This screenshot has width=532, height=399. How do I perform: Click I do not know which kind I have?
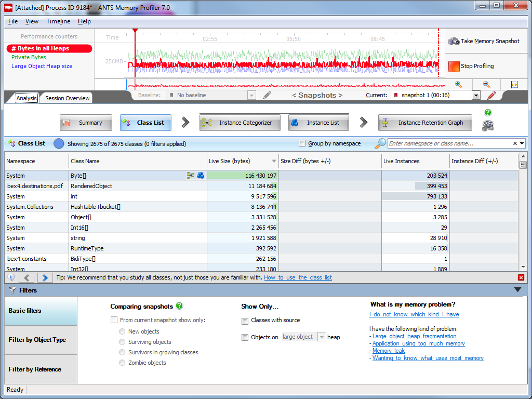click(x=414, y=314)
